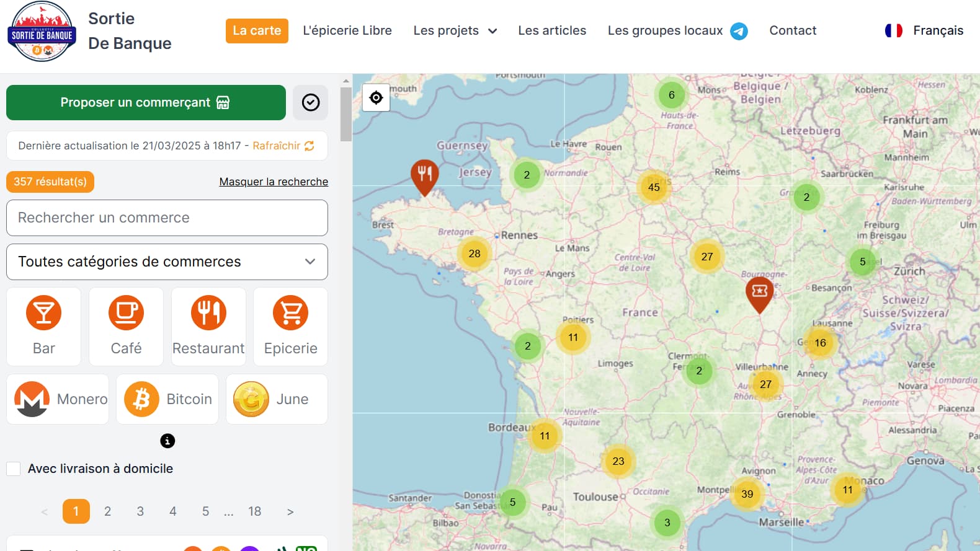Filter by Epicerie category

point(290,326)
